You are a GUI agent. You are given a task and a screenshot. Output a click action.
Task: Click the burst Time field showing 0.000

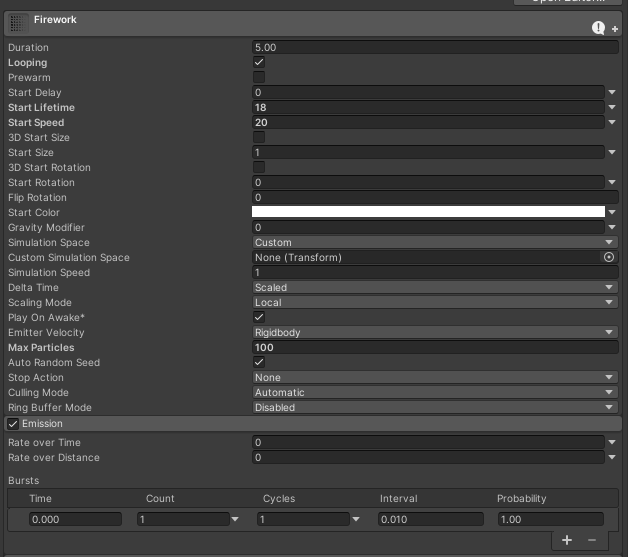(x=75, y=519)
